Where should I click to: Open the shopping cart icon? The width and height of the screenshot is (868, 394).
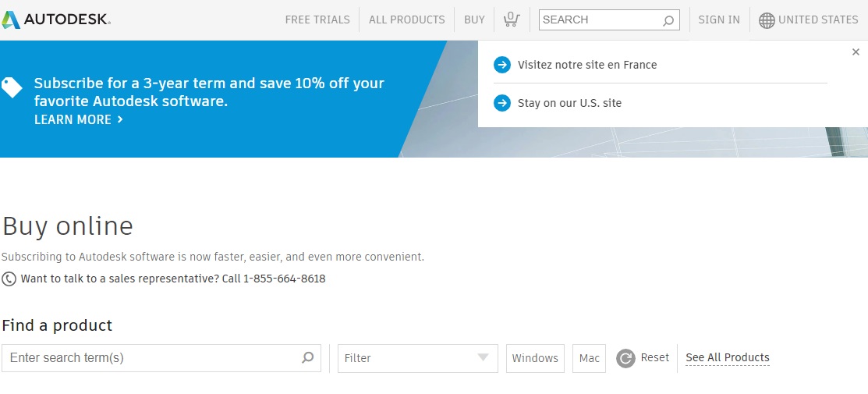pos(512,20)
